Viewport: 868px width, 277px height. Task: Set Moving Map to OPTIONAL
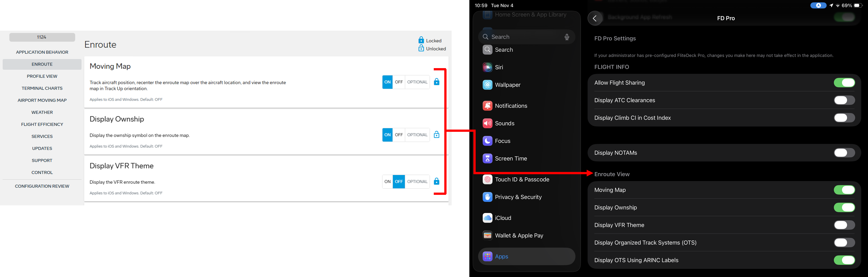[x=417, y=82]
